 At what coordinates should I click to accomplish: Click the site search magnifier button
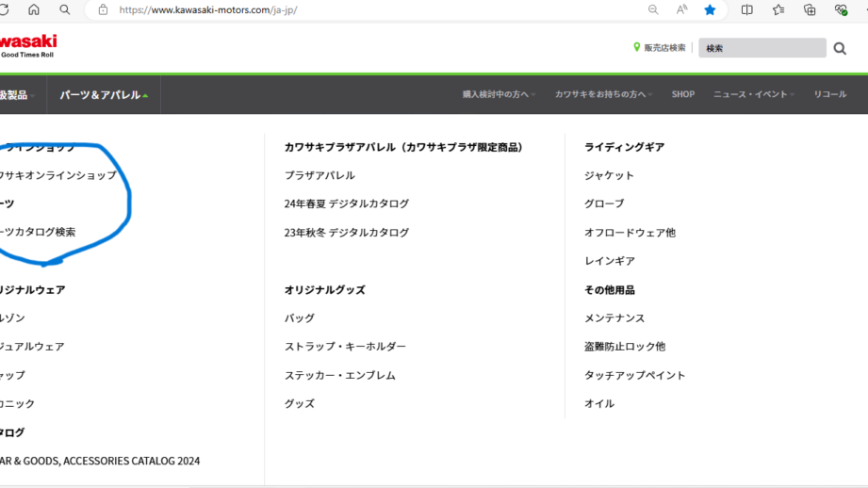(840, 48)
